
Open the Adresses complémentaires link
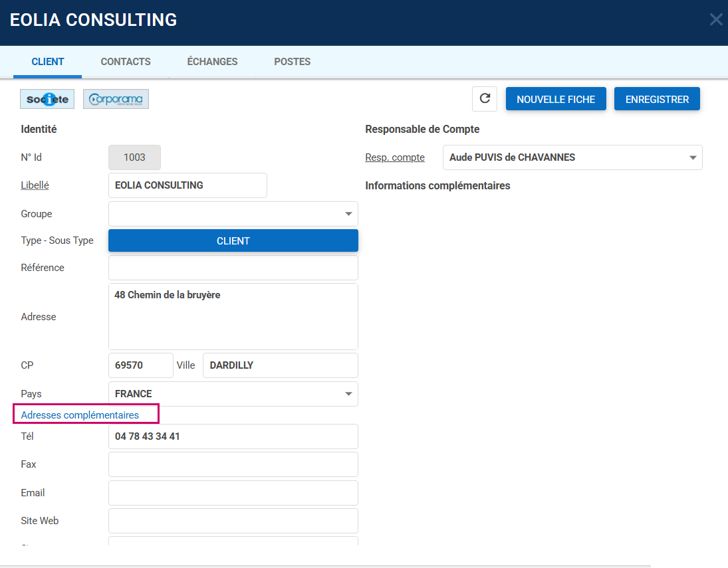pyautogui.click(x=80, y=415)
